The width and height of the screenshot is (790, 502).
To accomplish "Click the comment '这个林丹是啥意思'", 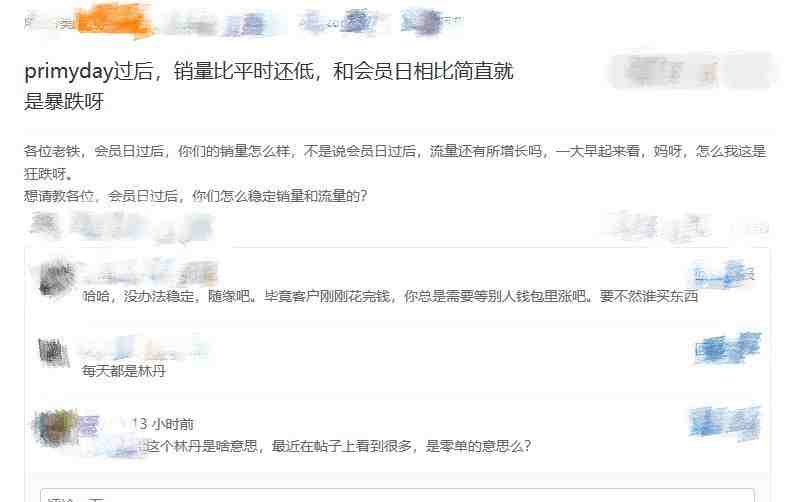I will 338,446.
